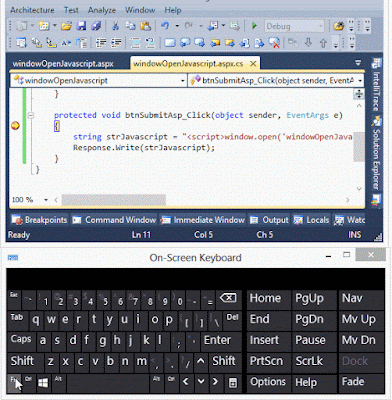Click the Save floppy disk icon
The image size is (392, 400).
click(81, 26)
